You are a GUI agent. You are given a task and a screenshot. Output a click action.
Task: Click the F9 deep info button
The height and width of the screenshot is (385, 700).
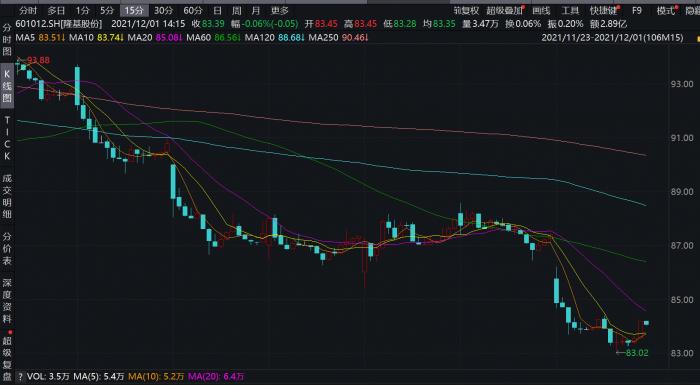tap(637, 11)
